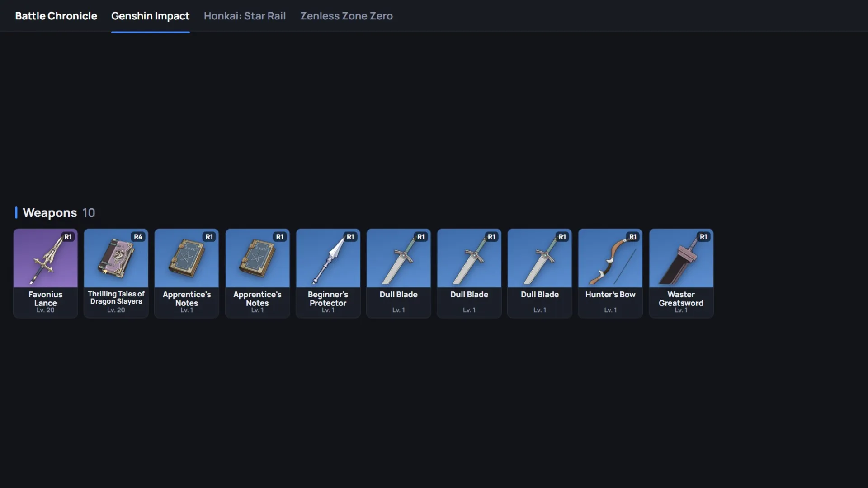Viewport: 868px width, 488px height.
Task: Click the Weapons section heading
Action: [50, 213]
